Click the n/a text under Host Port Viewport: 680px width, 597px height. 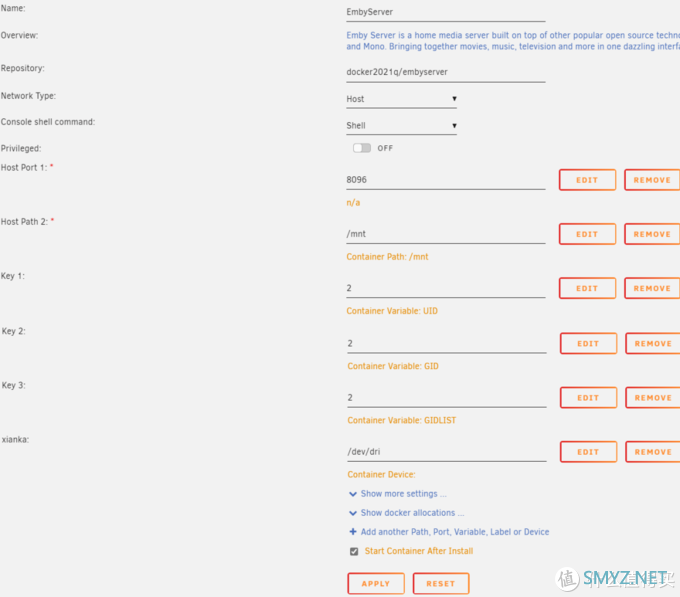click(x=353, y=202)
